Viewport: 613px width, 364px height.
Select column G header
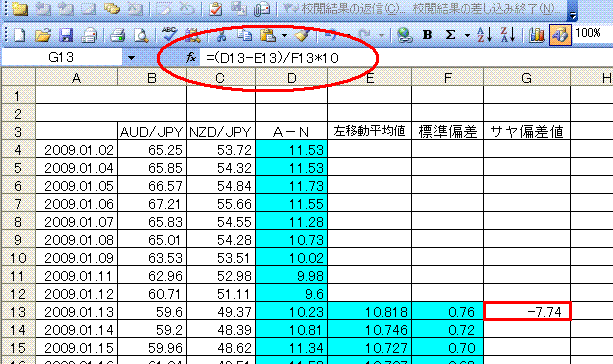click(527, 78)
